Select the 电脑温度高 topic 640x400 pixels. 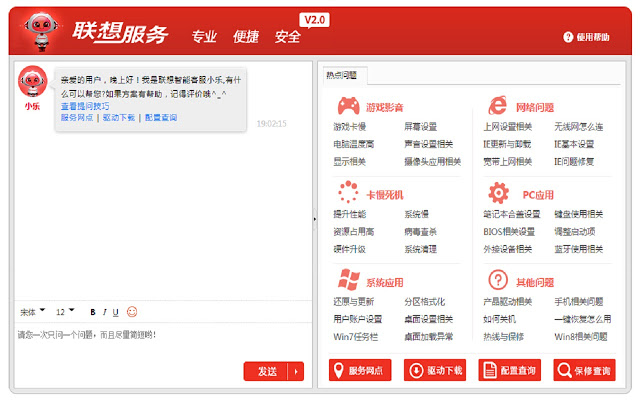tap(353, 144)
